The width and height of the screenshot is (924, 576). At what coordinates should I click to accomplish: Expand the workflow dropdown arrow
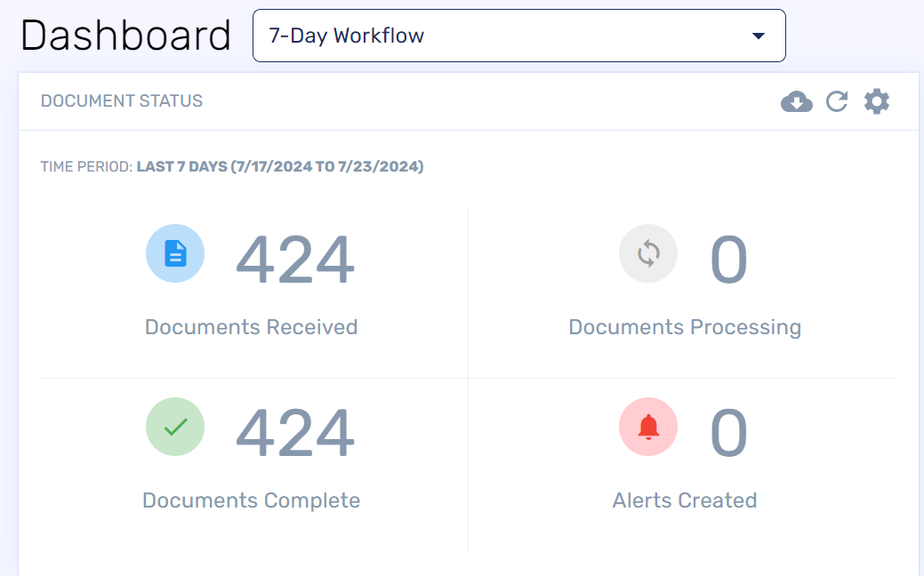758,36
